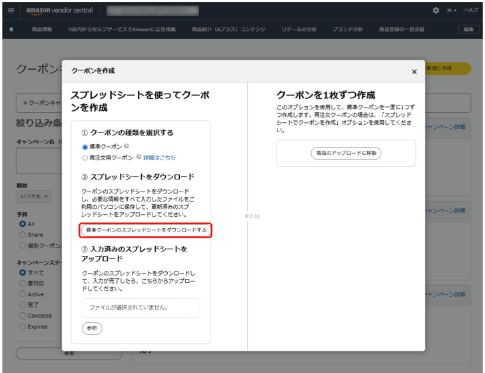This screenshot has height=373, width=485.
Task: Click the yellow 新規に作成 button behind the dialog
Action: (x=447, y=68)
